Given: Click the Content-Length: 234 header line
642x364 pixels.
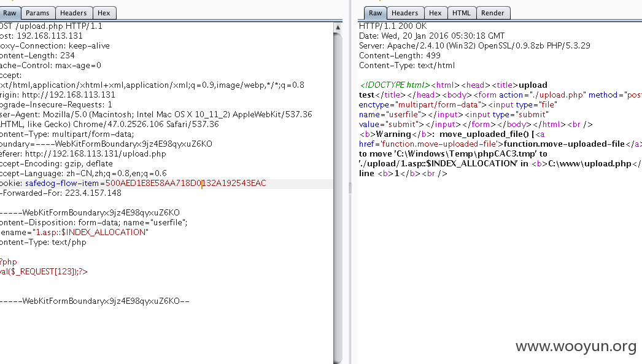Looking at the screenshot, I should click(x=37, y=55).
